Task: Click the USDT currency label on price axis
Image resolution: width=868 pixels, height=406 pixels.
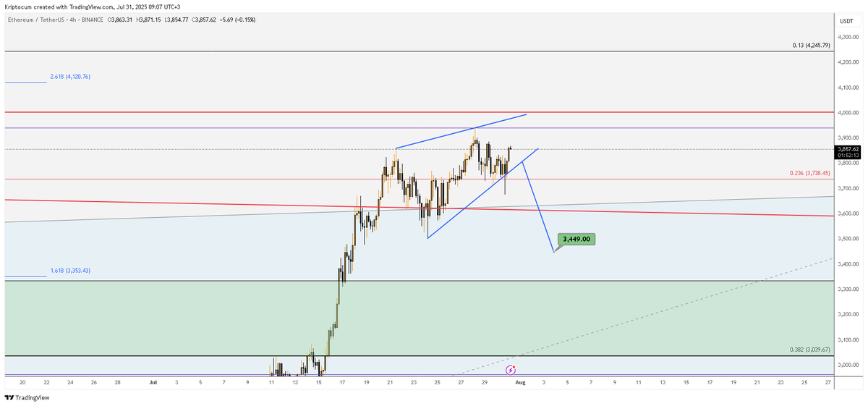Action: pyautogui.click(x=847, y=21)
